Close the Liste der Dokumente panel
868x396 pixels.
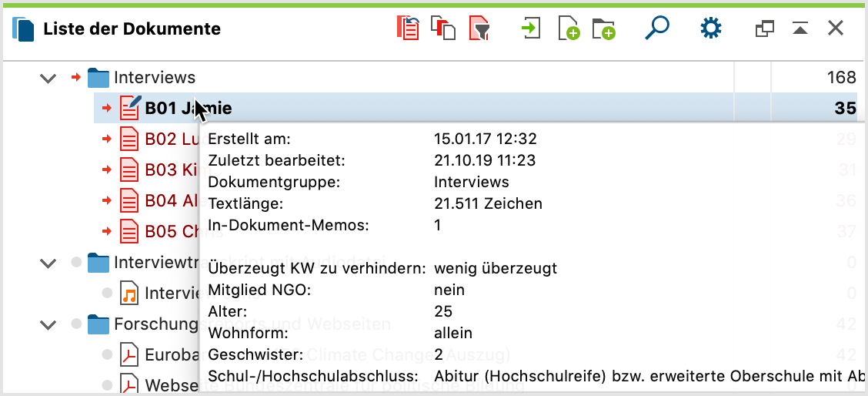(836, 29)
